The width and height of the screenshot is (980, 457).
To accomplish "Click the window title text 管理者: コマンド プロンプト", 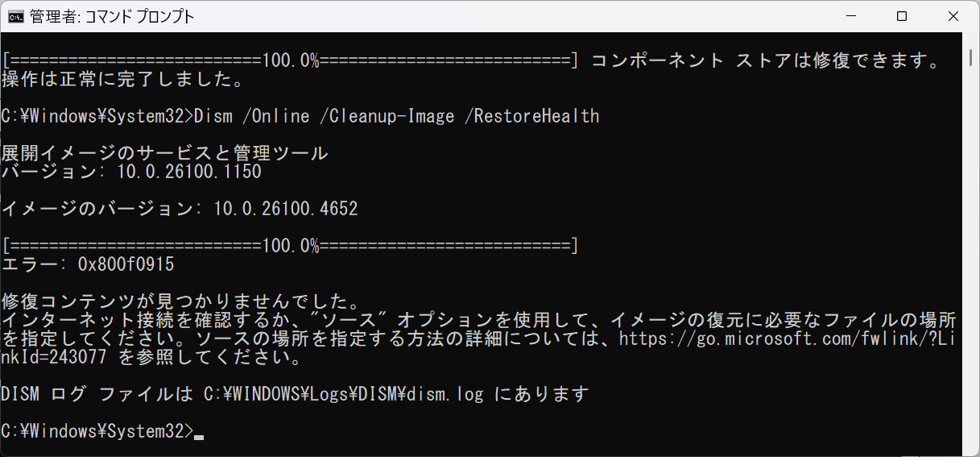I will 112,16.
